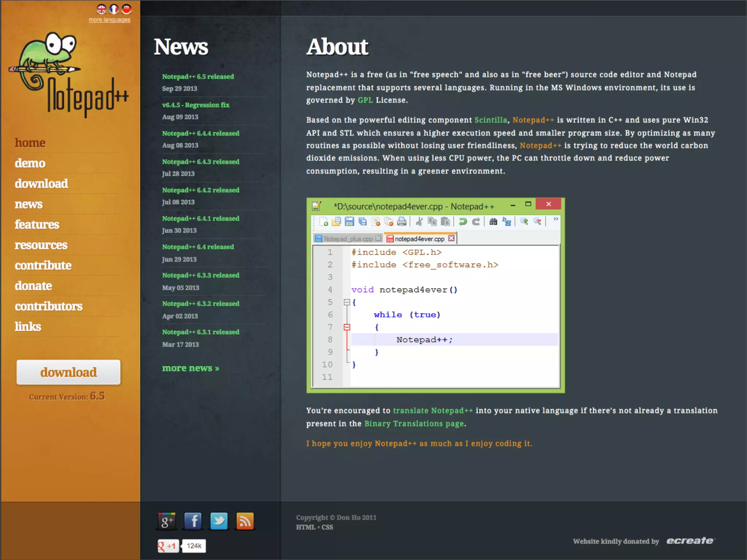Click the Google Plus social icon
747x560 pixels.
coord(167,521)
